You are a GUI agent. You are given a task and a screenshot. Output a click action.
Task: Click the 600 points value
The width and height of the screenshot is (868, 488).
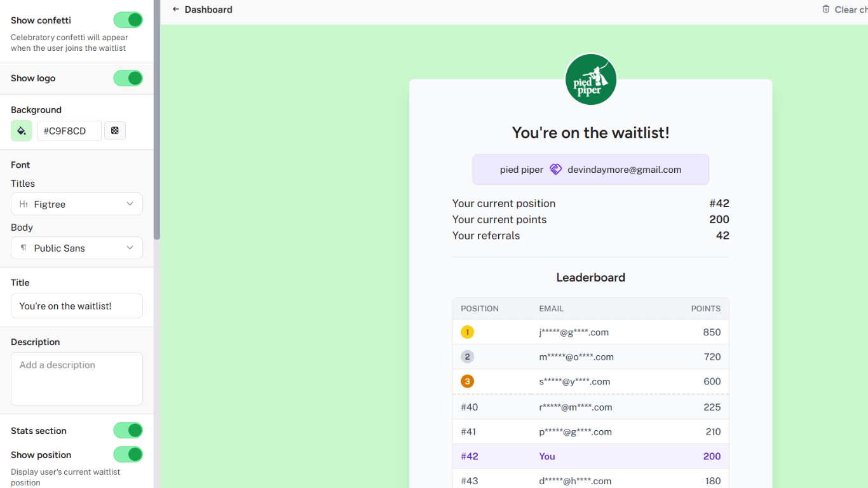[x=712, y=382]
